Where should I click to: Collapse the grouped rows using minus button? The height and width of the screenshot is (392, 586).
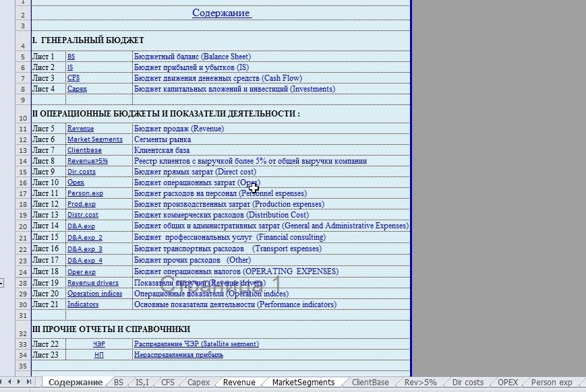point(1,284)
